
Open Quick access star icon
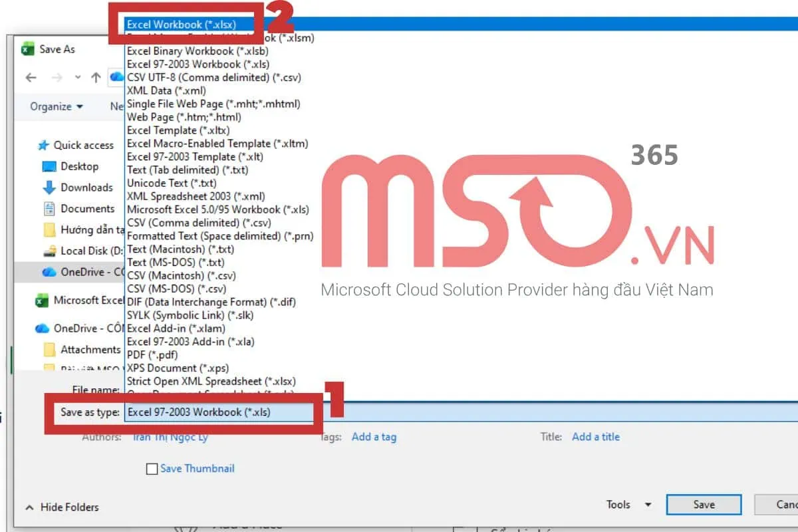coord(44,146)
